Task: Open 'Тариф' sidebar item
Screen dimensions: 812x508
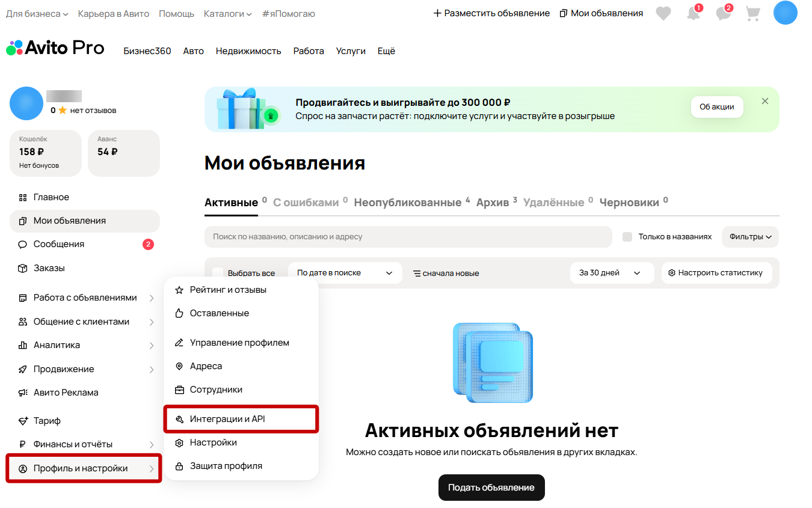Action: point(85,421)
